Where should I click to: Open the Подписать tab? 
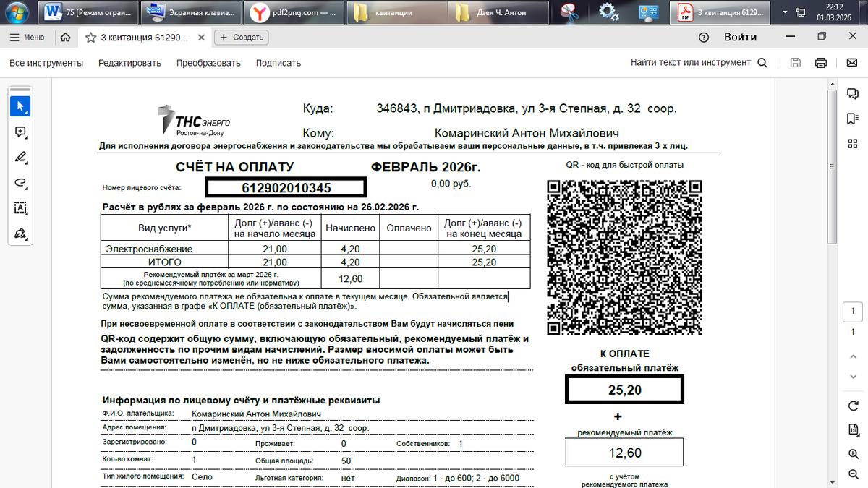[x=278, y=63]
